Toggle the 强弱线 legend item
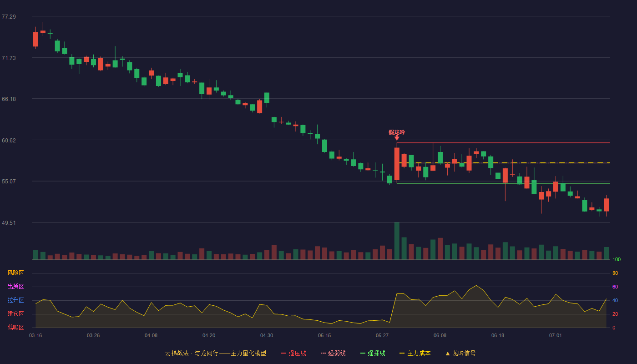Screen dimensions: 637x364 coord(333,353)
